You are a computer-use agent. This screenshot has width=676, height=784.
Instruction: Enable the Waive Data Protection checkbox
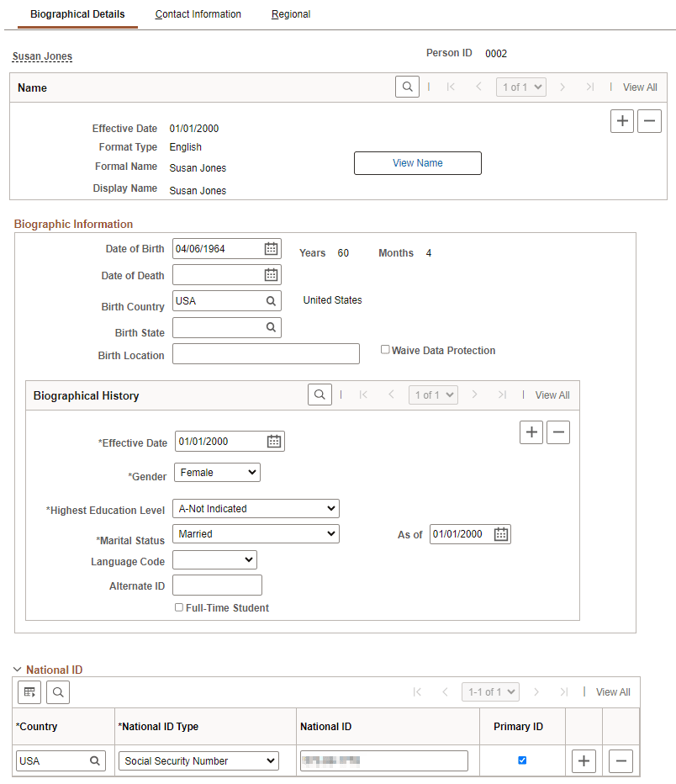pyautogui.click(x=385, y=349)
